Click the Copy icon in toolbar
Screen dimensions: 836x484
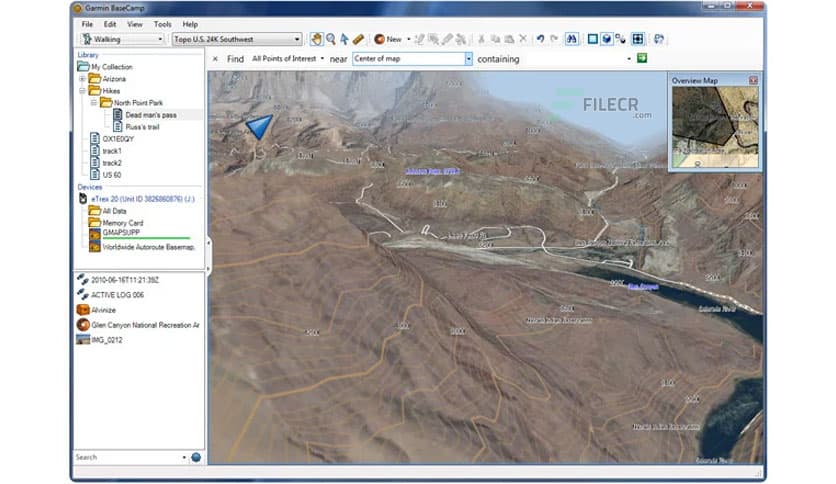coord(495,39)
